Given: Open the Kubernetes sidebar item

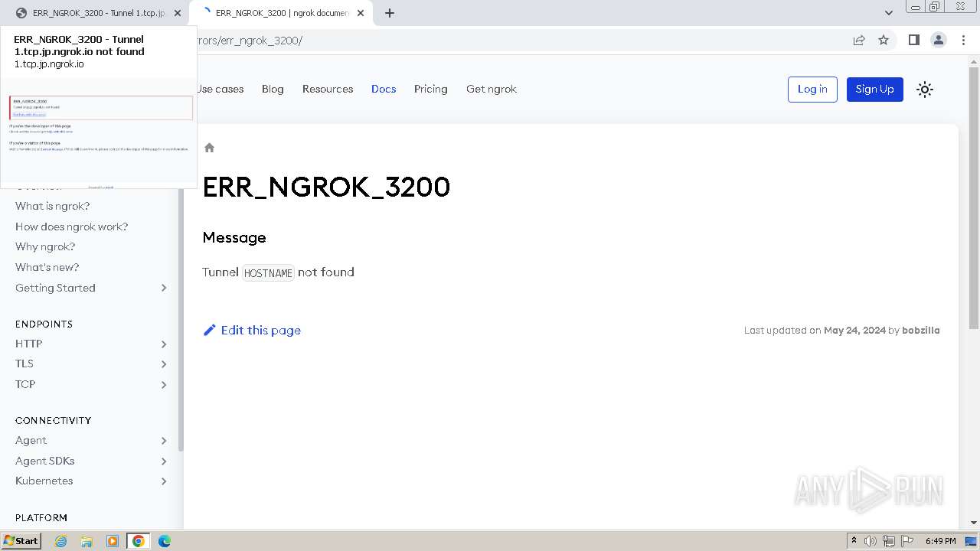Looking at the screenshot, I should (44, 481).
